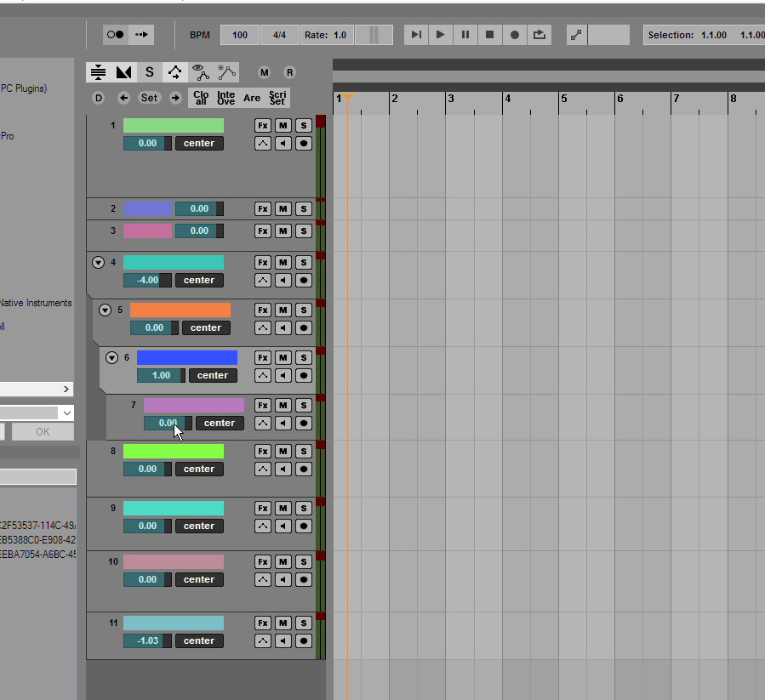This screenshot has width=765, height=700.
Task: Click the Rate 1.0 field
Action: [327, 35]
